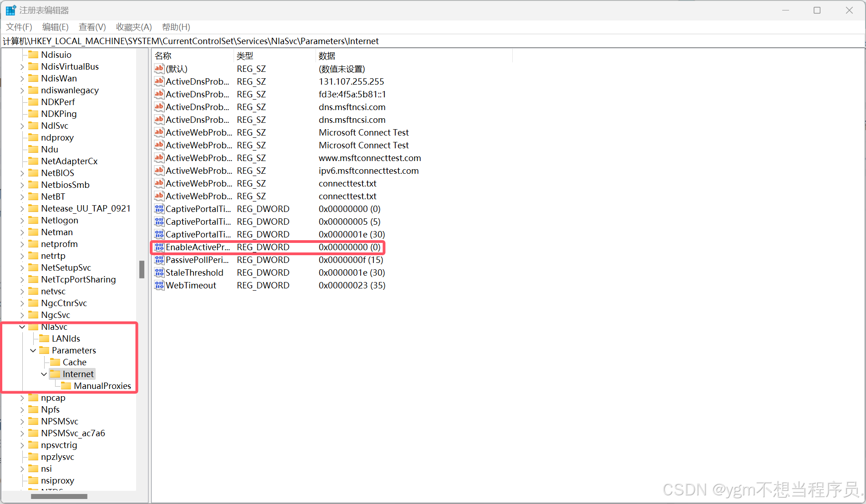
Task: Expand the nsi tree node
Action: [x=22, y=469]
